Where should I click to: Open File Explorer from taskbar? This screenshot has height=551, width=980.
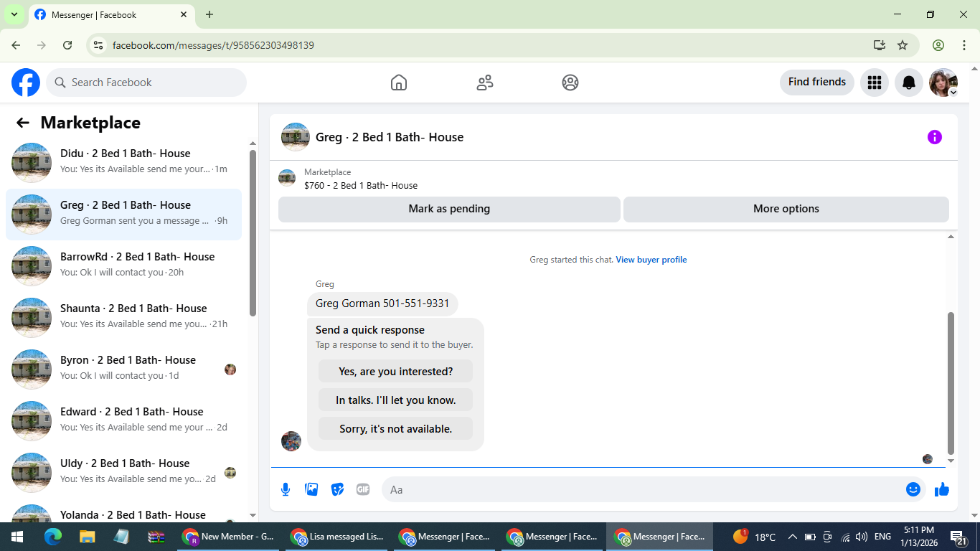click(x=87, y=537)
